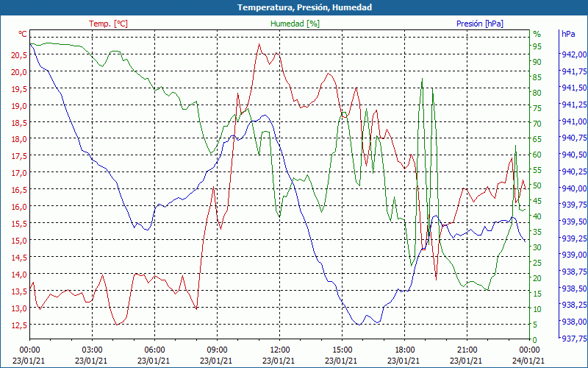Click the '23/01/21' date under '12:00'
The width and height of the screenshot is (588, 368).
279,361
